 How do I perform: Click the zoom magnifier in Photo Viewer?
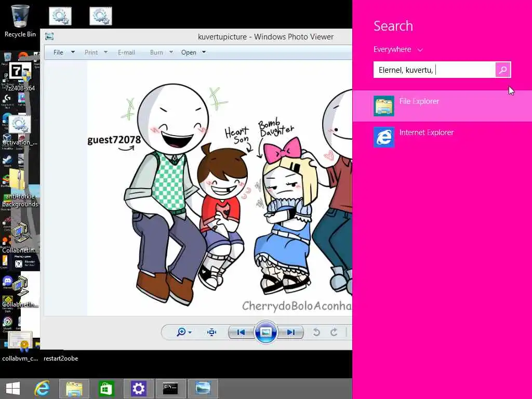[181, 332]
